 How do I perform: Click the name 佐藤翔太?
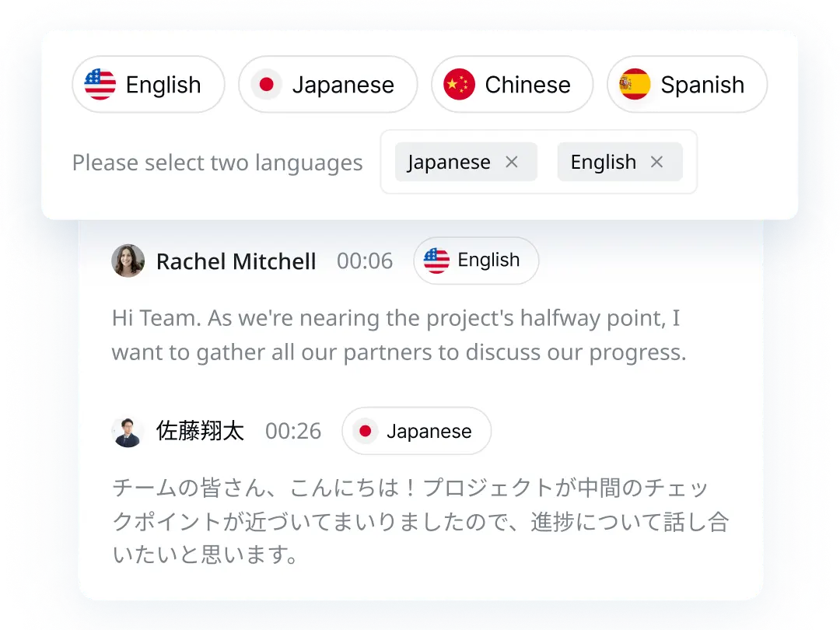coord(201,431)
